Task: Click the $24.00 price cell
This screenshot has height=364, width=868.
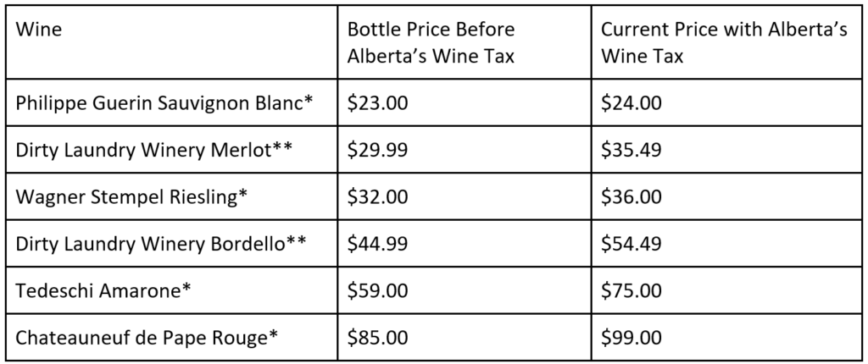Action: point(631,103)
